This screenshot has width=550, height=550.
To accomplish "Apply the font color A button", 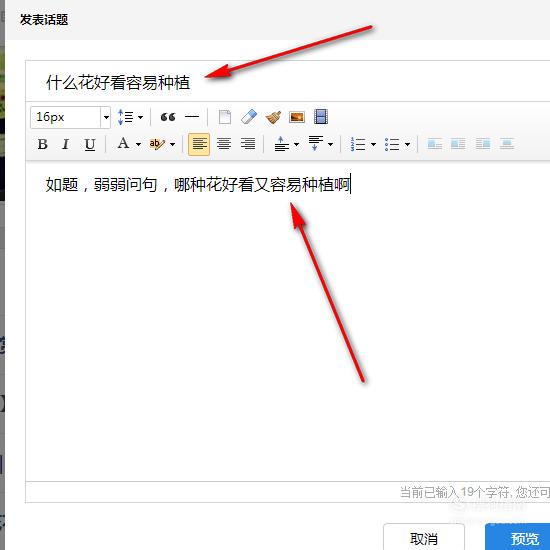I will [123, 143].
